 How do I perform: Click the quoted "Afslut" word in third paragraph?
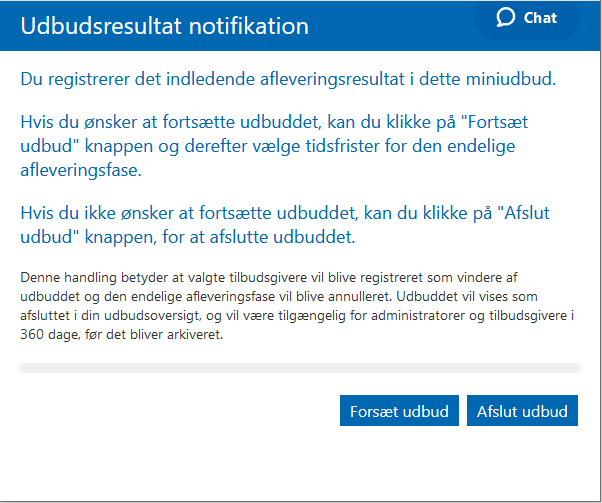point(526,213)
